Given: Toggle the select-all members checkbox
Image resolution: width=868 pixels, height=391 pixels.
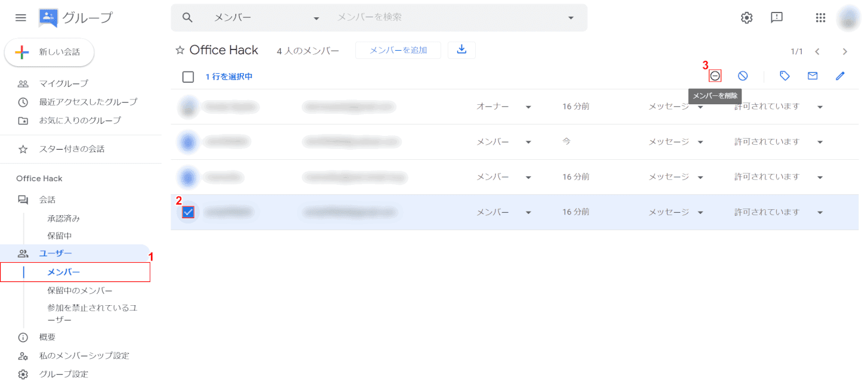Looking at the screenshot, I should pos(188,77).
